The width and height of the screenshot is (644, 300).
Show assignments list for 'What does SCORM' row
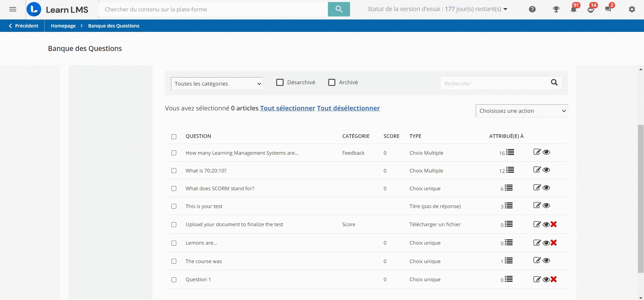[x=509, y=188]
